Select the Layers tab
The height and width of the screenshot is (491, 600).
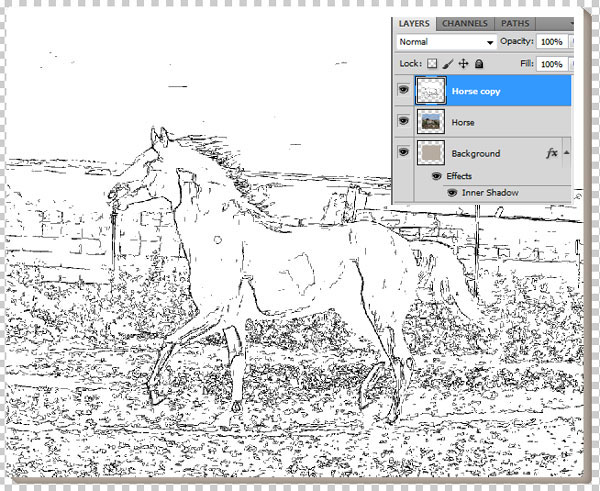pos(414,24)
